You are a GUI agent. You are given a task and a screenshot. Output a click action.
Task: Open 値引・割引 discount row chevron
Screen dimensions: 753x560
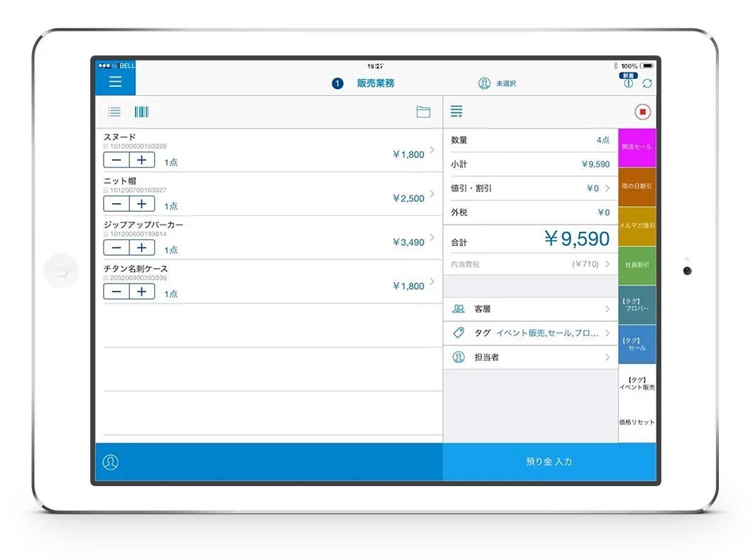[x=607, y=188]
